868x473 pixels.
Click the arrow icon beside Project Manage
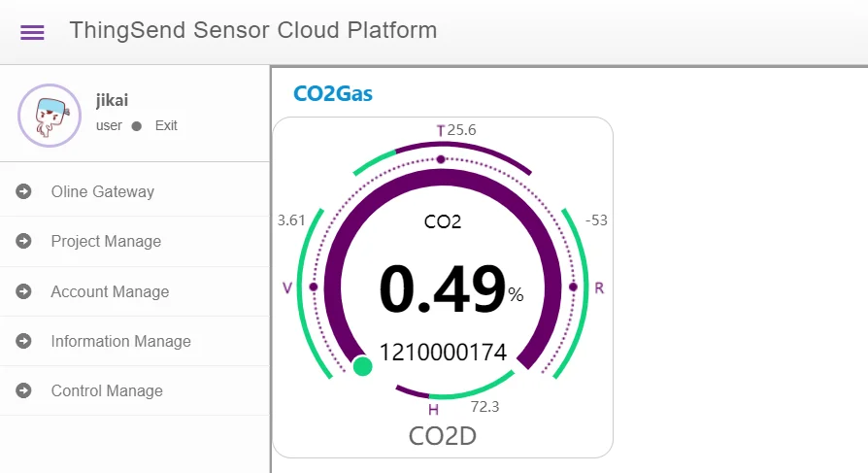[24, 241]
